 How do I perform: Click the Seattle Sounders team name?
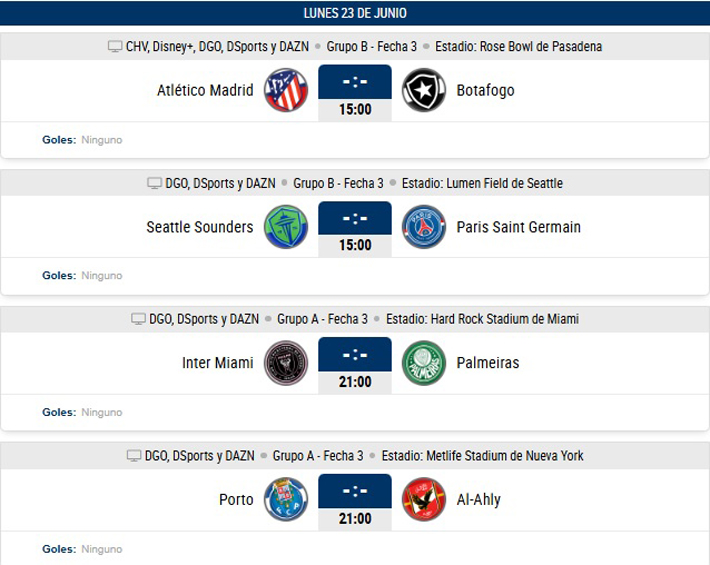200,227
